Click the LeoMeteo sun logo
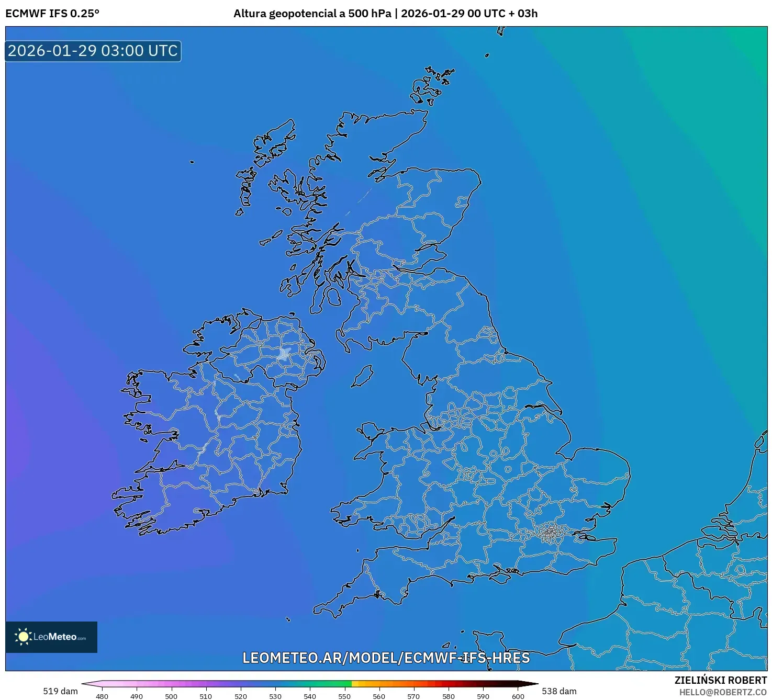The width and height of the screenshot is (772, 700). pos(25,636)
